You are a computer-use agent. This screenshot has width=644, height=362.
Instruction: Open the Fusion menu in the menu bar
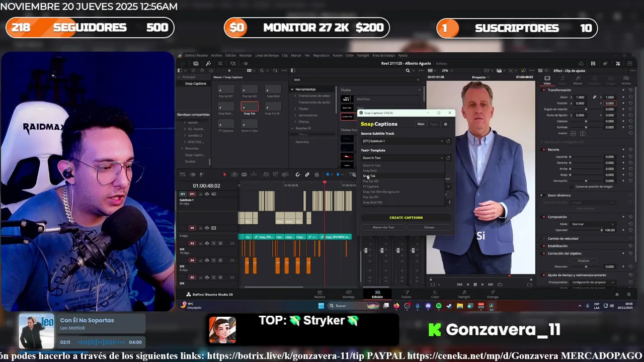click(x=338, y=55)
